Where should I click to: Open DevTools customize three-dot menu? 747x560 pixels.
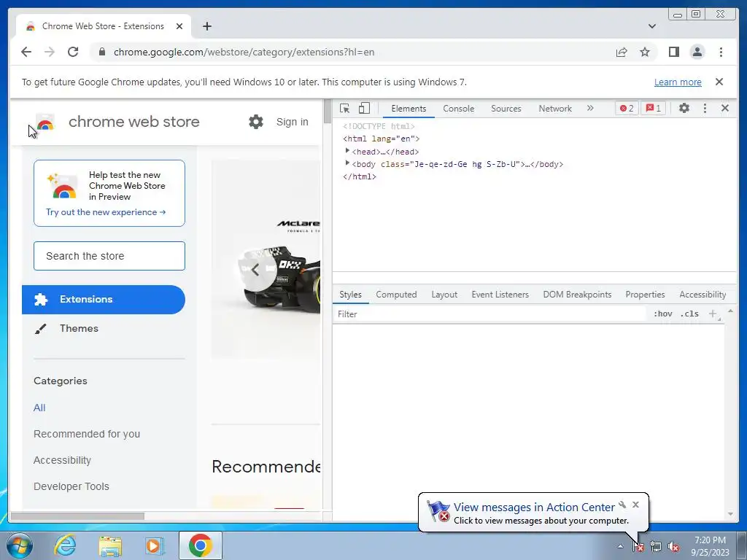[705, 108]
